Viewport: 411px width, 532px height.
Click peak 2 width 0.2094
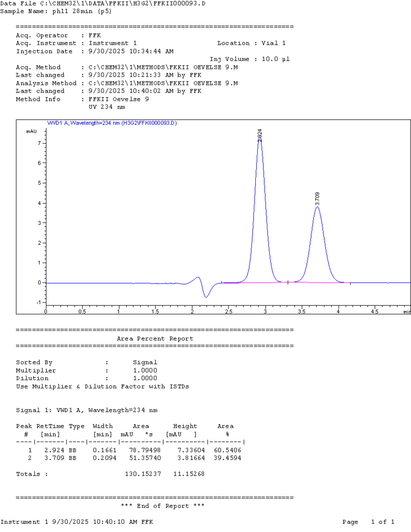click(x=104, y=458)
